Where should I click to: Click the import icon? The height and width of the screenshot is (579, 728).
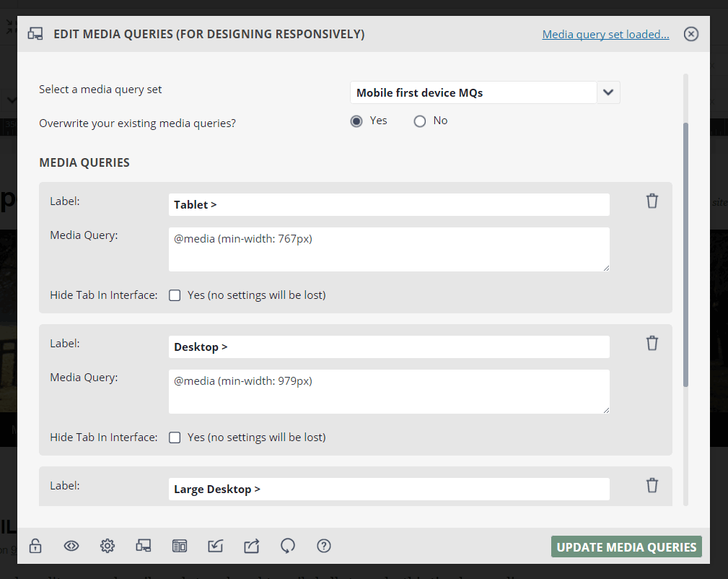coord(215,547)
